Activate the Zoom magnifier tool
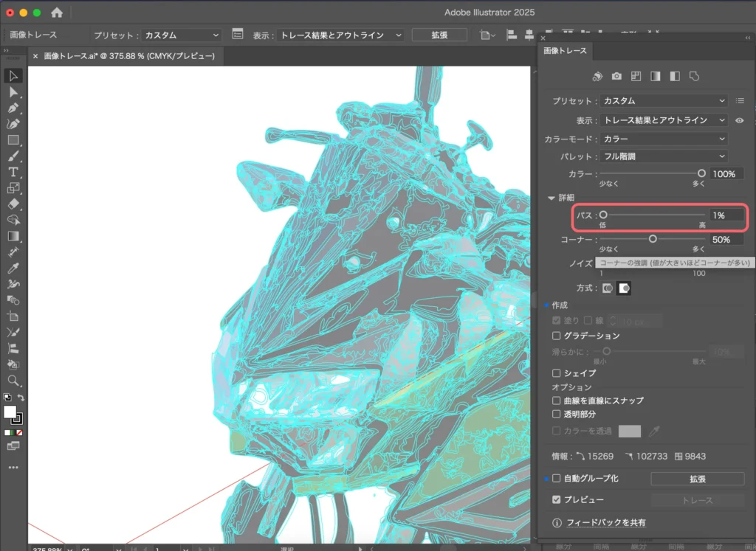The image size is (756, 551). click(x=13, y=381)
